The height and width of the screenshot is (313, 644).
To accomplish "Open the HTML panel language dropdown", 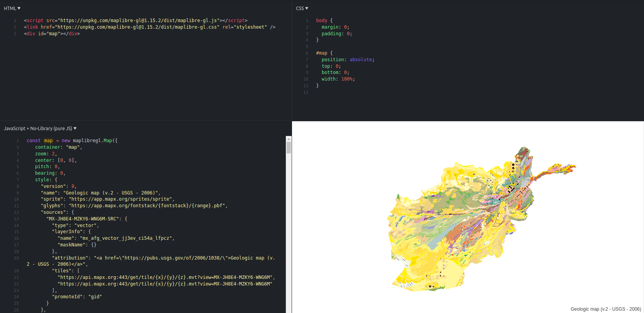I will tap(12, 8).
